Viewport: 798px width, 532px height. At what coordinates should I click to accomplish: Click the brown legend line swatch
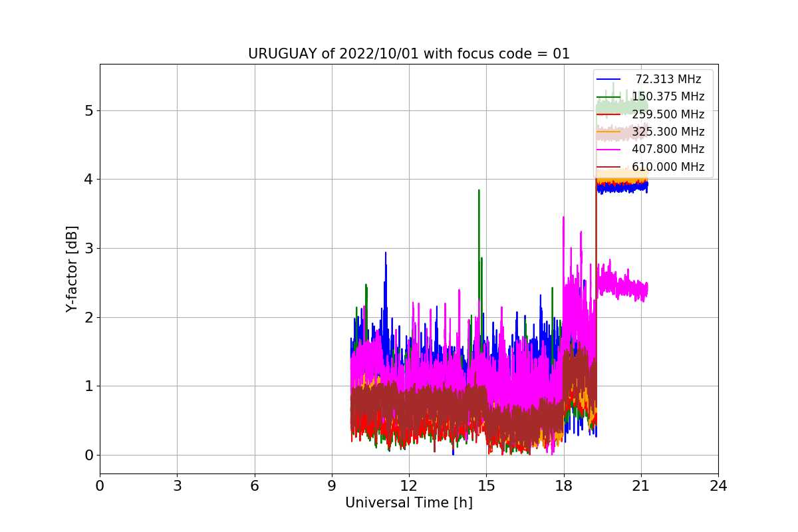(608, 167)
